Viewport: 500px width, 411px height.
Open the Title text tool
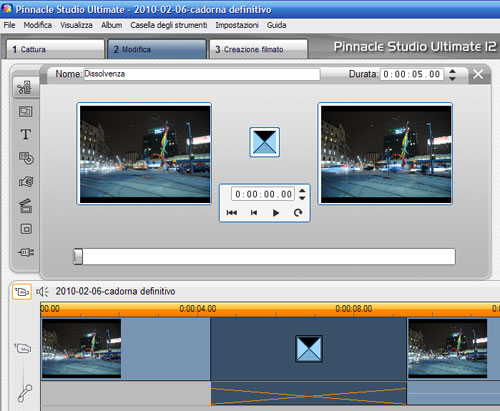26,135
